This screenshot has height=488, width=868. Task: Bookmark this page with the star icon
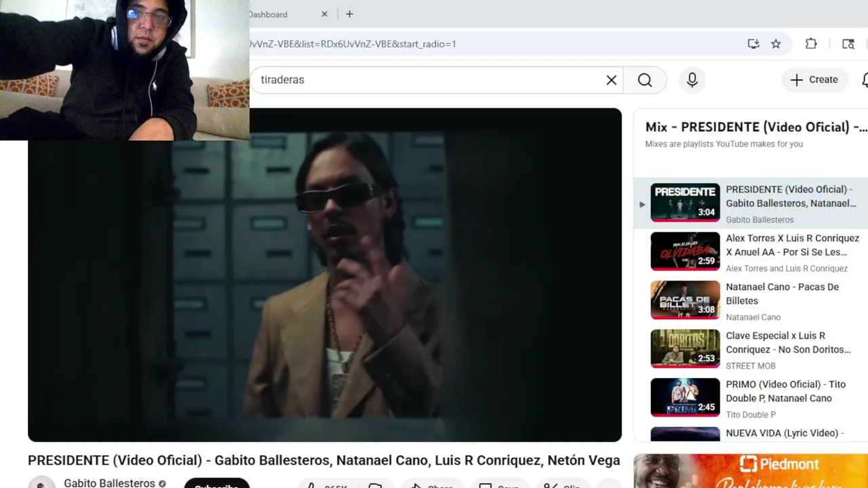click(x=776, y=44)
